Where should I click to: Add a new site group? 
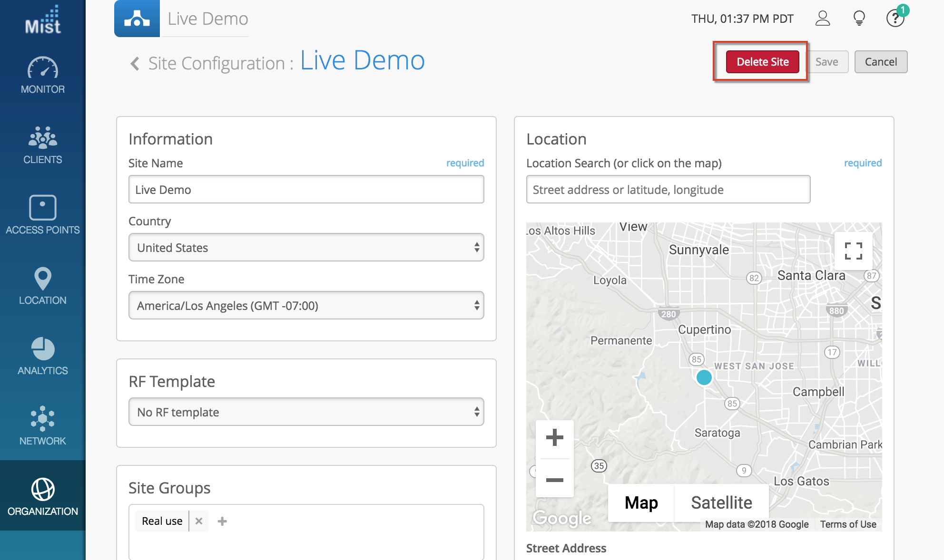click(222, 521)
